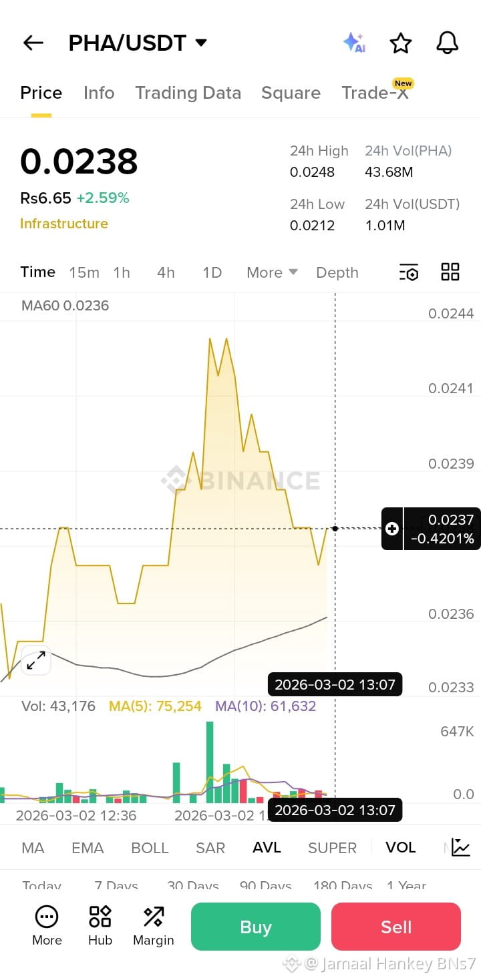Open the Hub icon in bottom bar

100,926
